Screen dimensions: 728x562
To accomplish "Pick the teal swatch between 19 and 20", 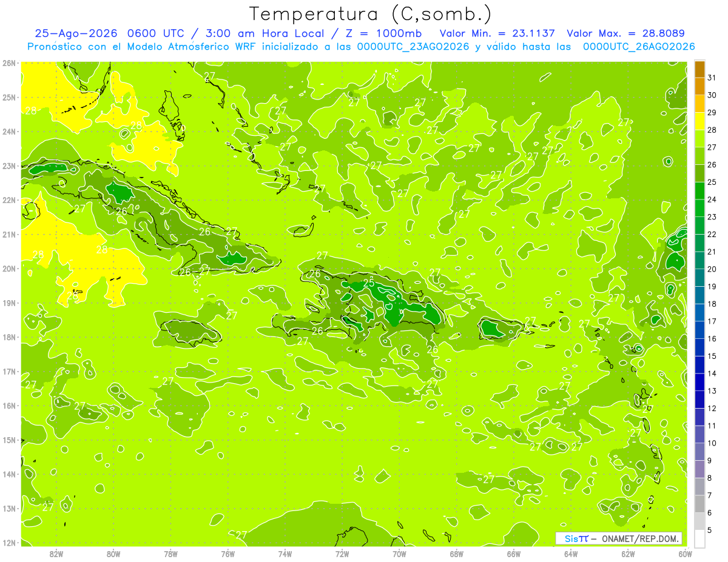I will click(699, 277).
